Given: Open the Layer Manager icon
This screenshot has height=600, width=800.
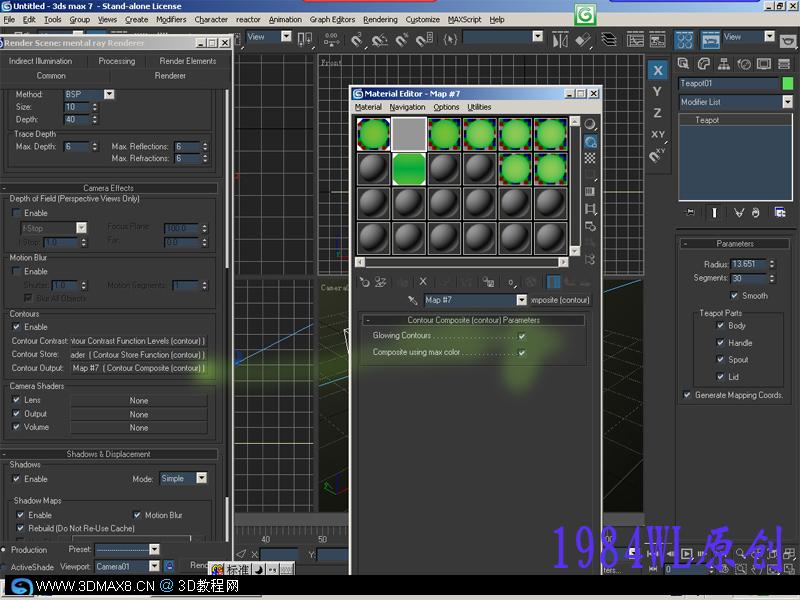Looking at the screenshot, I should pyautogui.click(x=609, y=40).
